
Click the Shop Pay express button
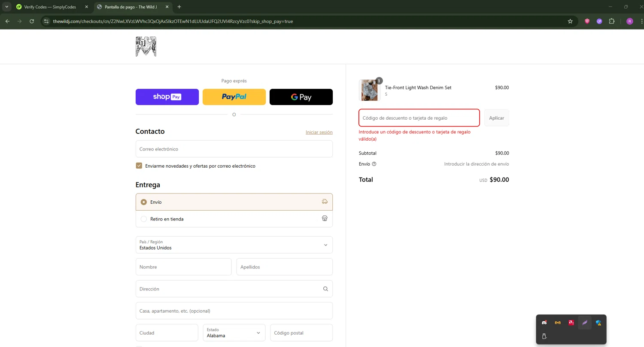[x=167, y=97]
